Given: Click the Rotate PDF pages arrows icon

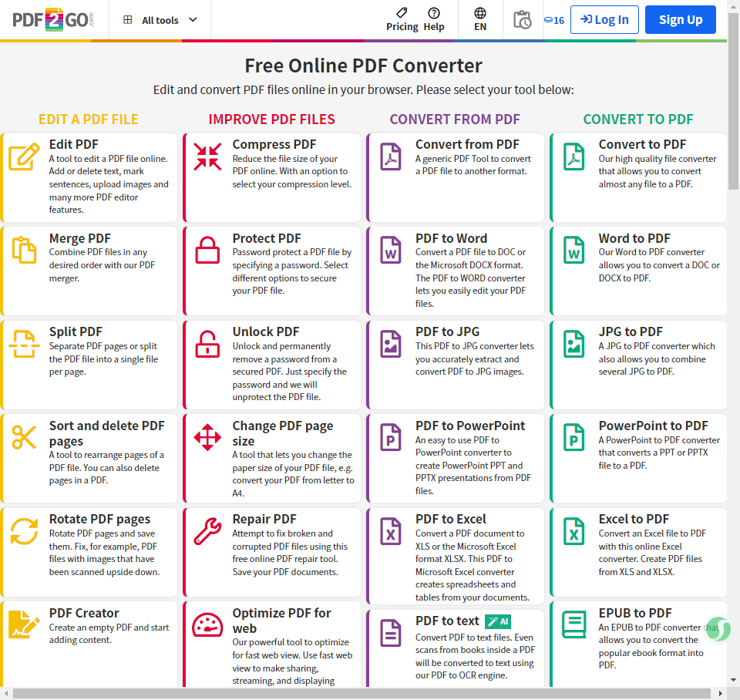Looking at the screenshot, I should pyautogui.click(x=24, y=531).
